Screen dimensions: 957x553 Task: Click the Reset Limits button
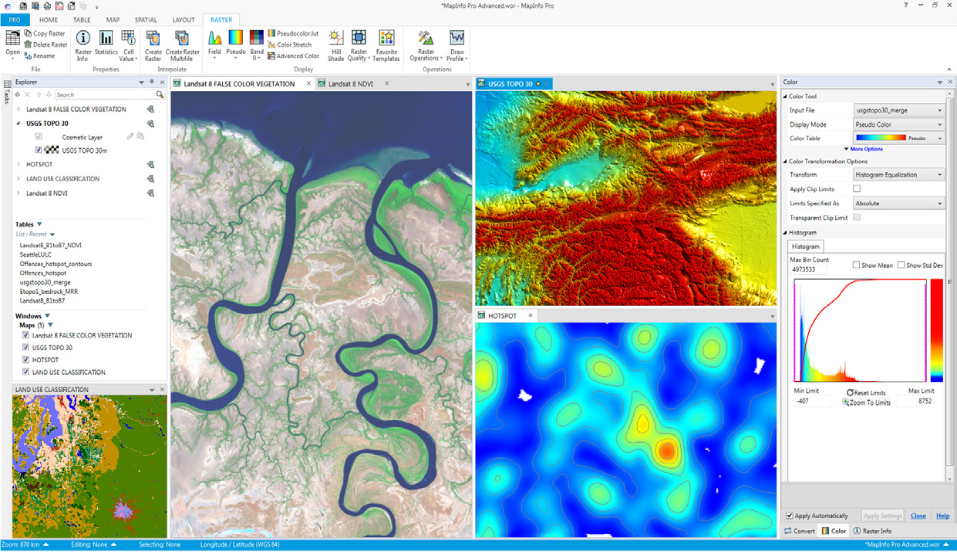pyautogui.click(x=866, y=393)
